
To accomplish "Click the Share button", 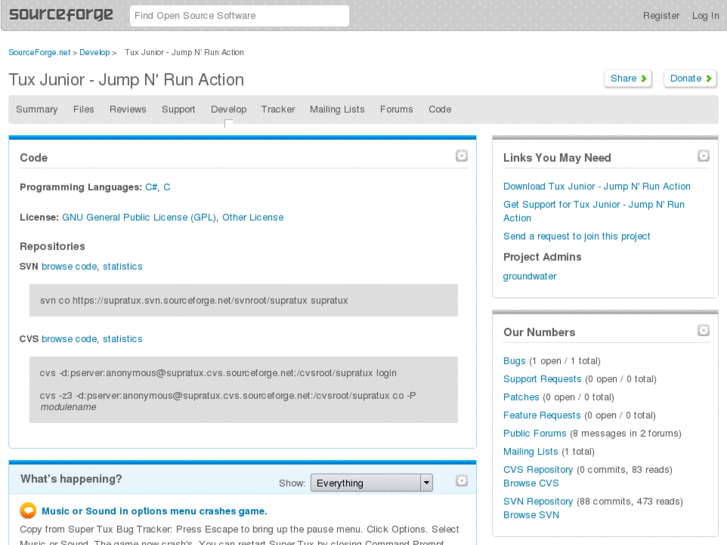I will pyautogui.click(x=628, y=78).
